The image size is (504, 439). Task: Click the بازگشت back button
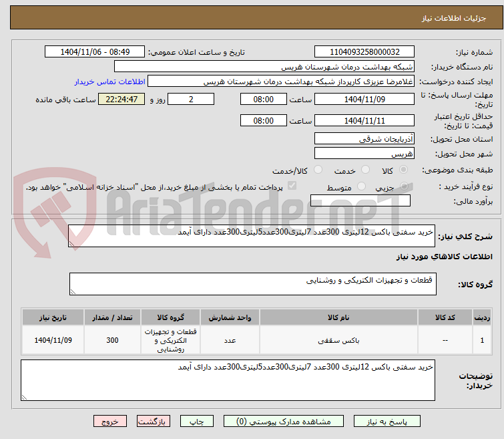coord(154,422)
